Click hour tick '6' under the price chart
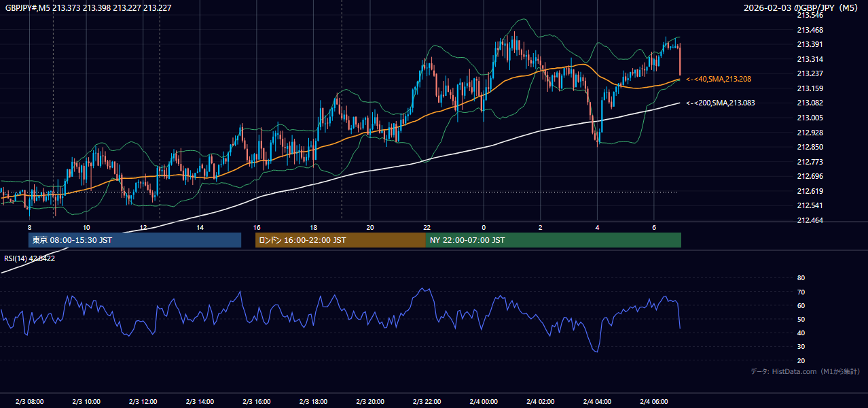 [x=654, y=227]
